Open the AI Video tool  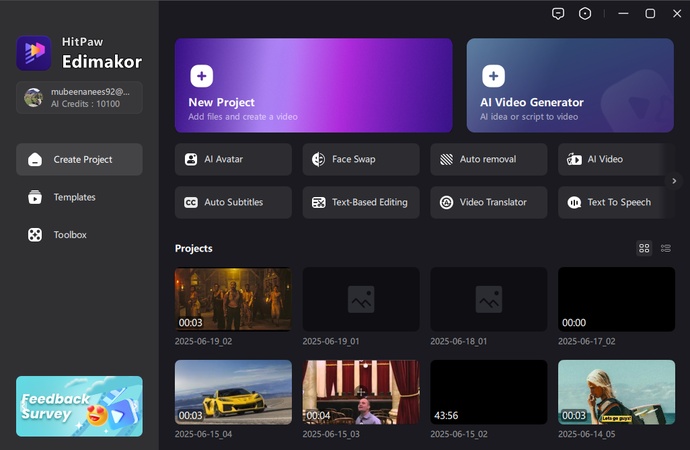pyautogui.click(x=616, y=159)
